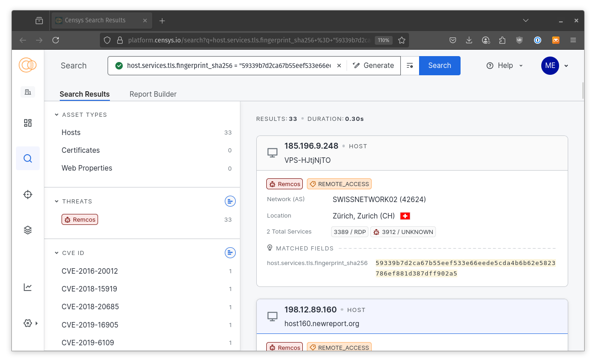The height and width of the screenshot is (364, 596).
Task: Bookmark this page with the star icon
Action: coord(402,40)
